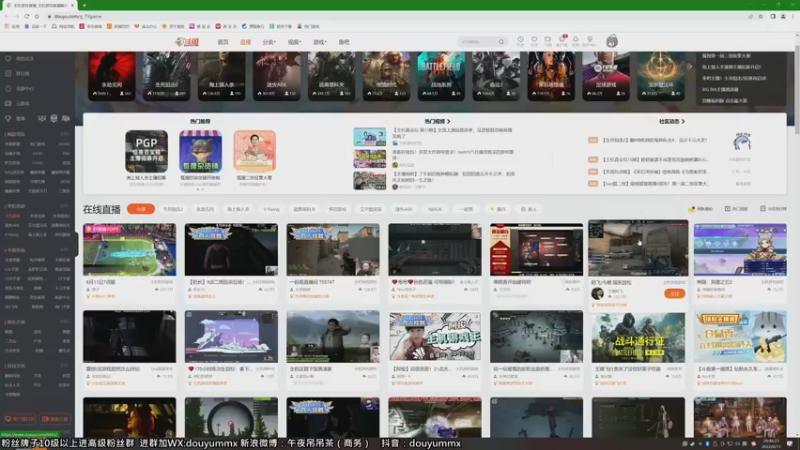
Task: Select the 永劫无间 game card
Action: (112, 76)
